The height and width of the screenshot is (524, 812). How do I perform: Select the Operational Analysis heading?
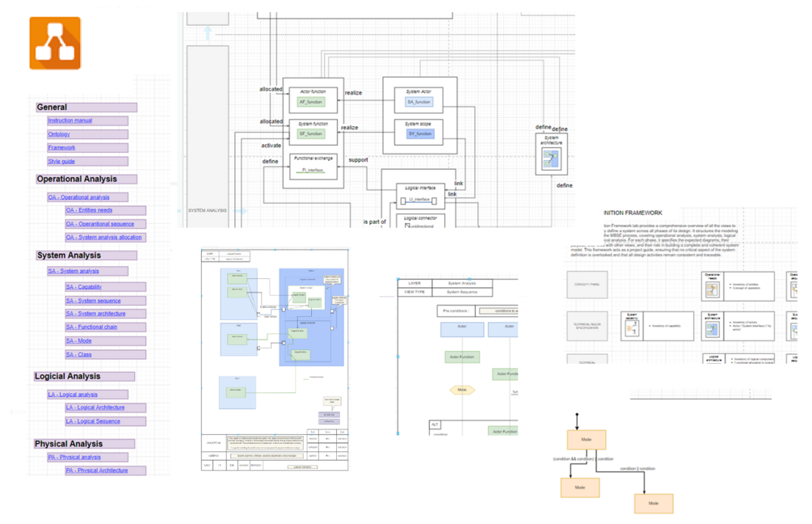86,179
